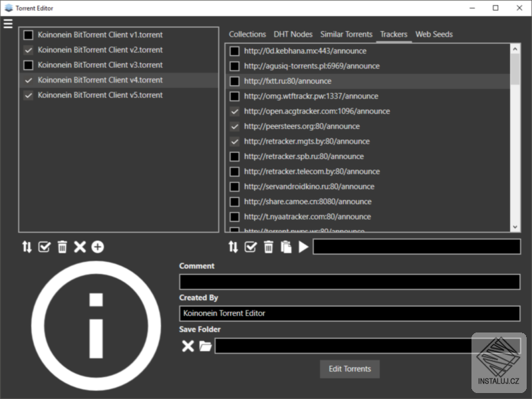Click scroll up arrow in trackers list

pyautogui.click(x=515, y=49)
